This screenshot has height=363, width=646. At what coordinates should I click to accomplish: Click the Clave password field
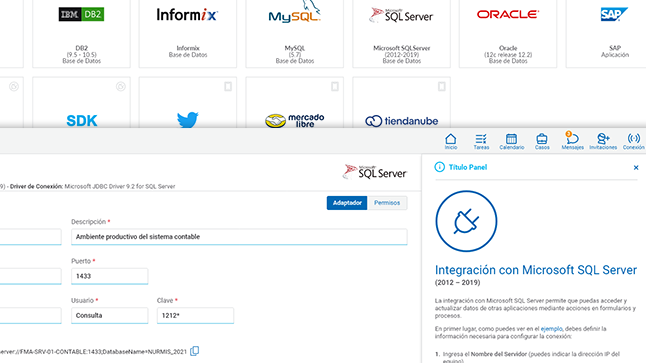click(x=195, y=316)
